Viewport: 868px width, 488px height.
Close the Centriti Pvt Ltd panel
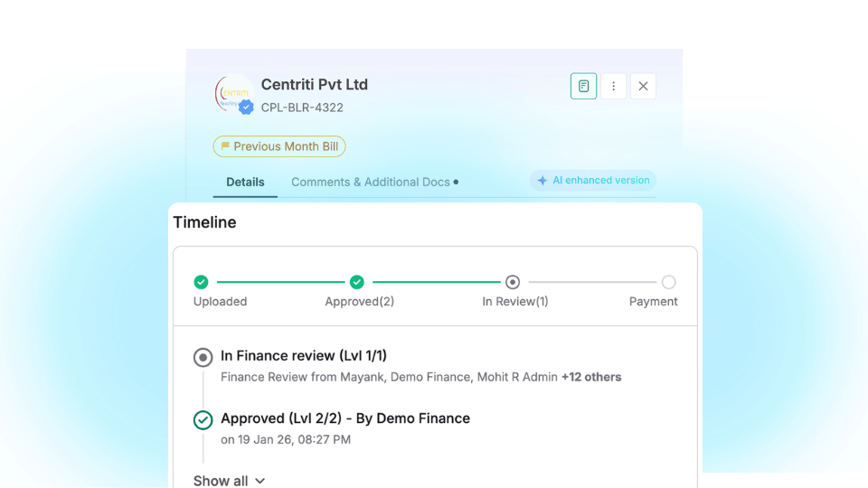point(643,86)
